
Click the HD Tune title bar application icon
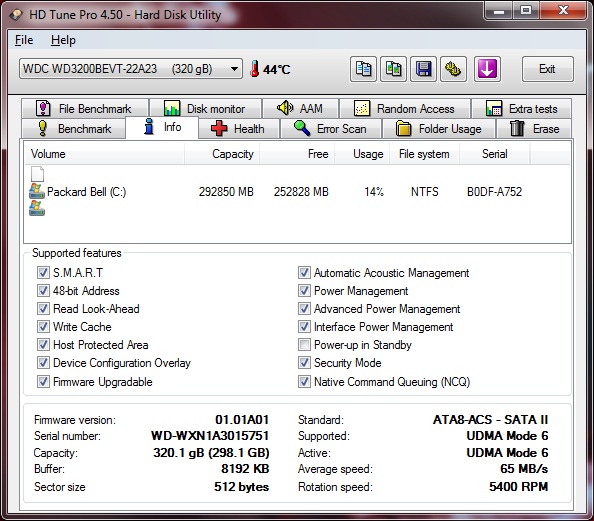click(x=16, y=15)
